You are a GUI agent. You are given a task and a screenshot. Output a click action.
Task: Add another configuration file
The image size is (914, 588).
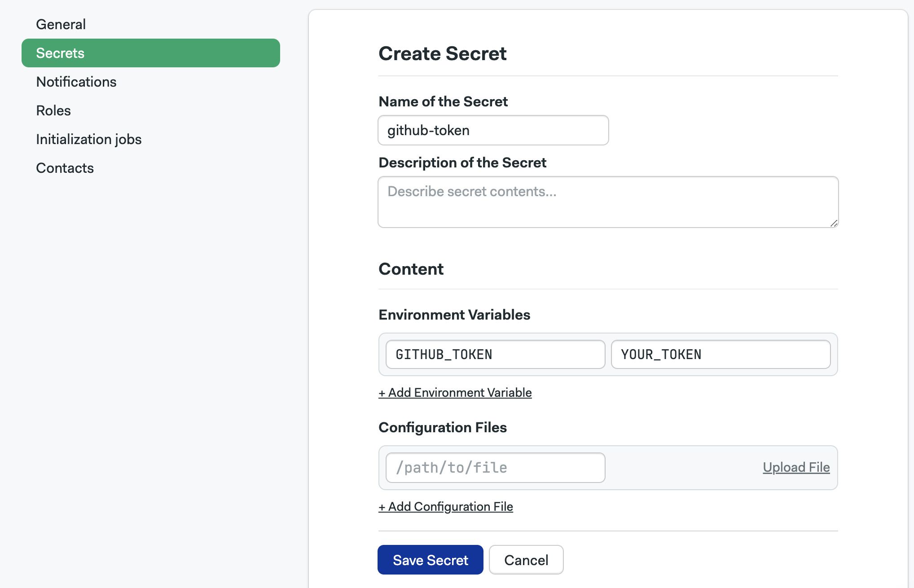pos(446,507)
